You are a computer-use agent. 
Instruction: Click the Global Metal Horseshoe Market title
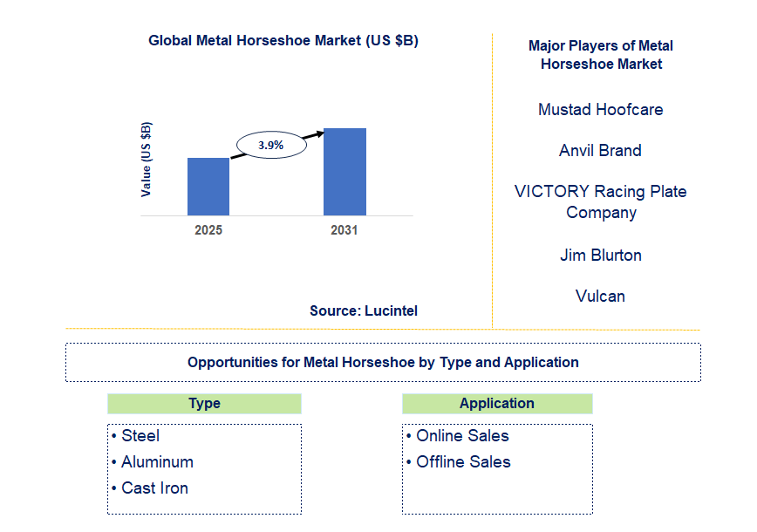283,40
